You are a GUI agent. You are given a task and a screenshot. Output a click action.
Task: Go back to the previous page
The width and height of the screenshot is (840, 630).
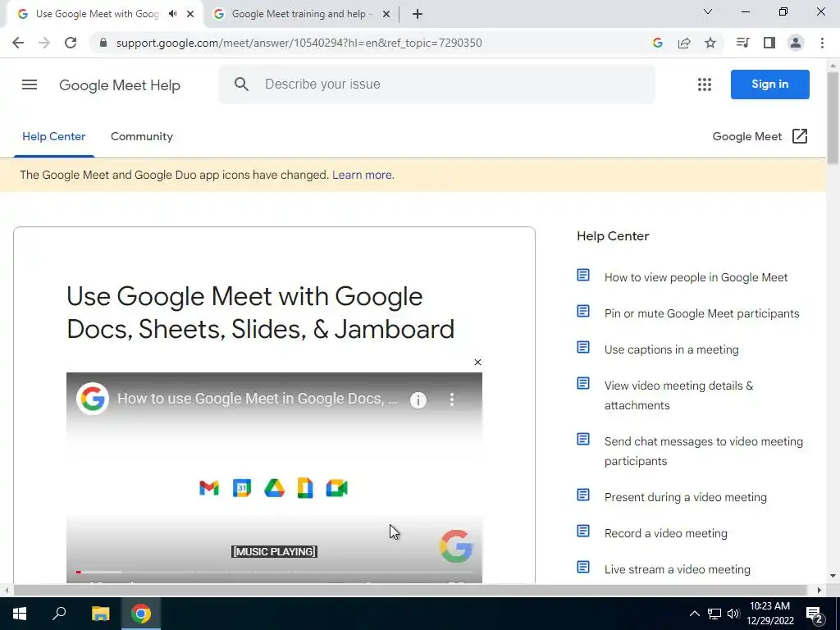(x=18, y=43)
